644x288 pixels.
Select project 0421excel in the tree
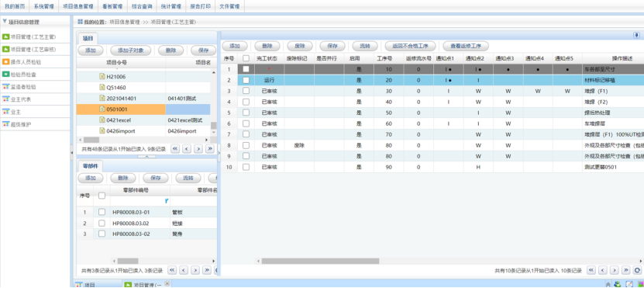pyautogui.click(x=119, y=120)
